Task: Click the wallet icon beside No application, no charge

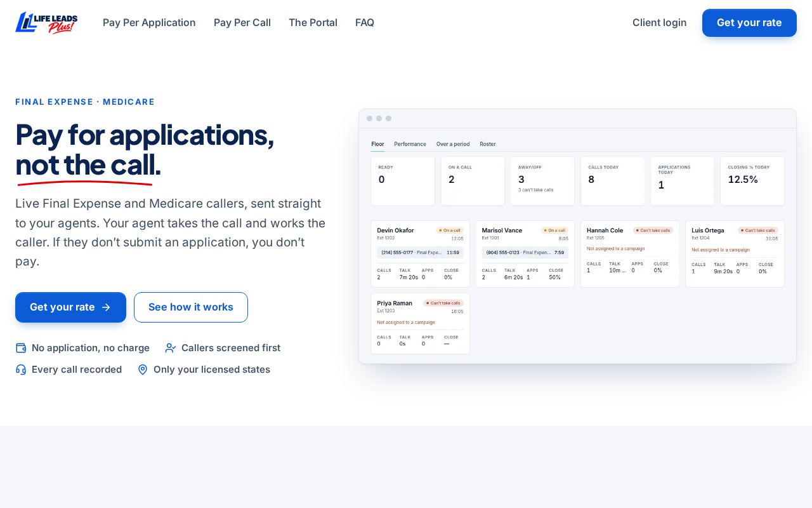Action: (x=21, y=348)
